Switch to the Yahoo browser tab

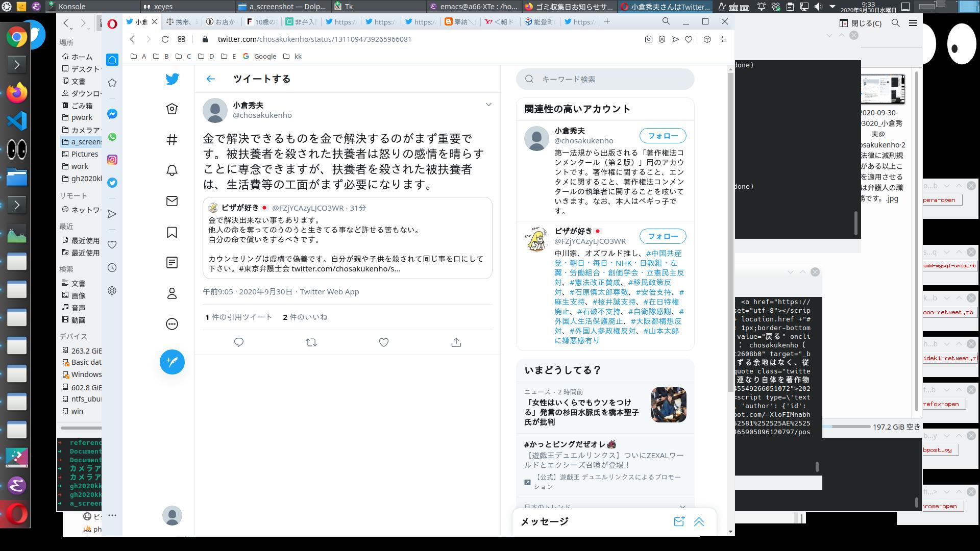pos(499,22)
